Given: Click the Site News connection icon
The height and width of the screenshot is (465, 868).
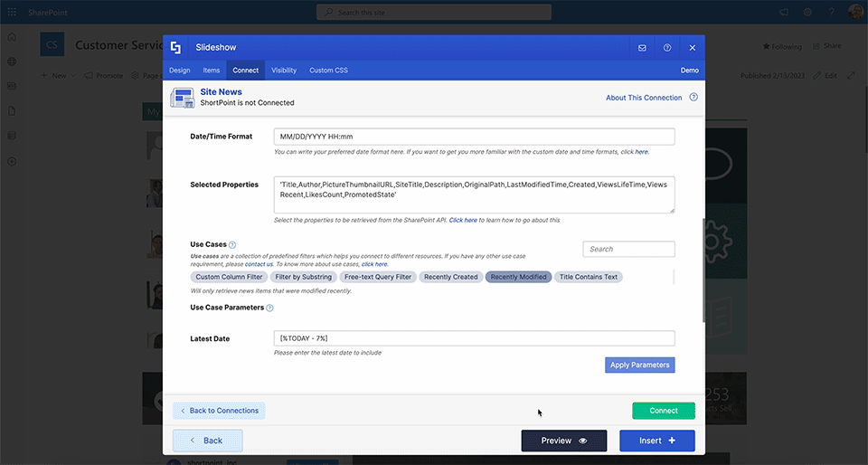Looking at the screenshot, I should pyautogui.click(x=182, y=98).
